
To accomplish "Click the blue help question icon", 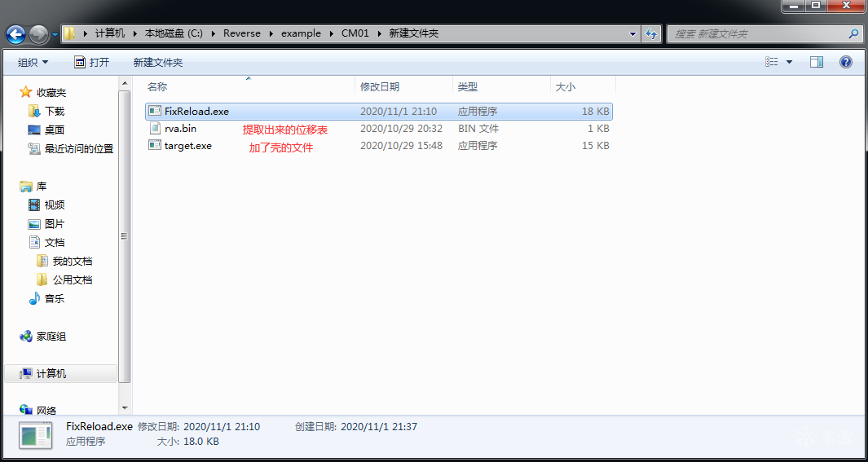I will tap(846, 62).
